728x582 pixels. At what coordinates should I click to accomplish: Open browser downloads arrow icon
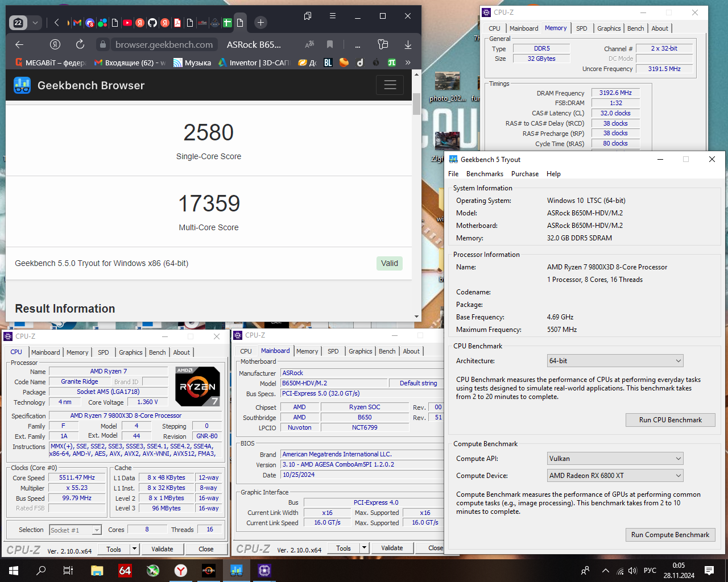[x=408, y=44]
